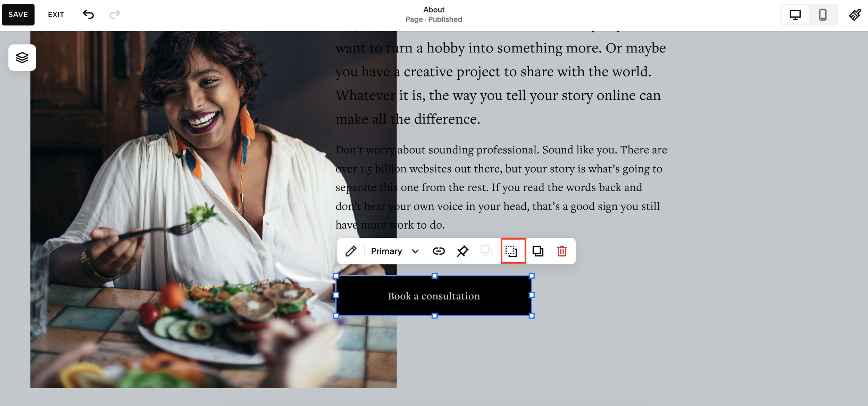Expand the chevron next to Primary

click(x=415, y=251)
